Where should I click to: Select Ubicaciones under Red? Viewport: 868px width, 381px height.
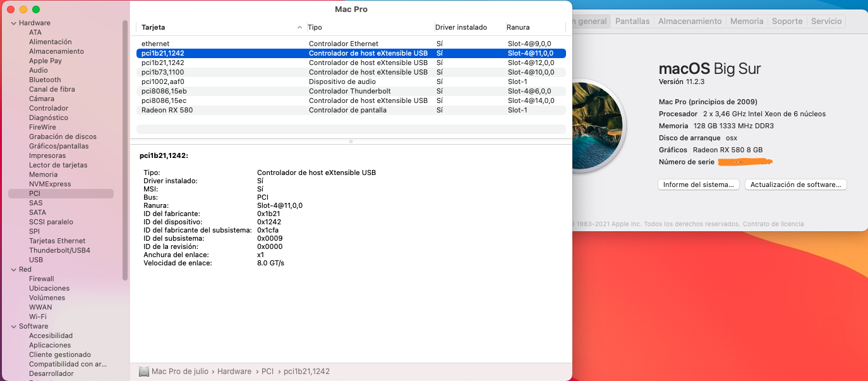tap(49, 288)
